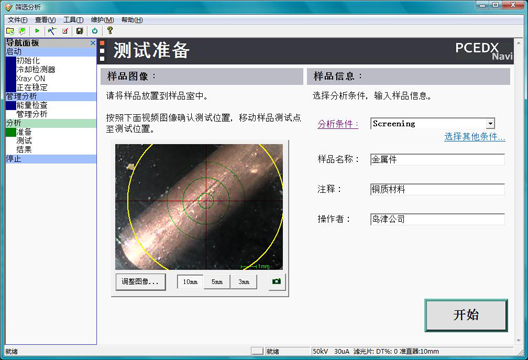Click the red checkmark toolbar icon
Image resolution: width=528 pixels, height=360 pixels.
click(x=65, y=31)
